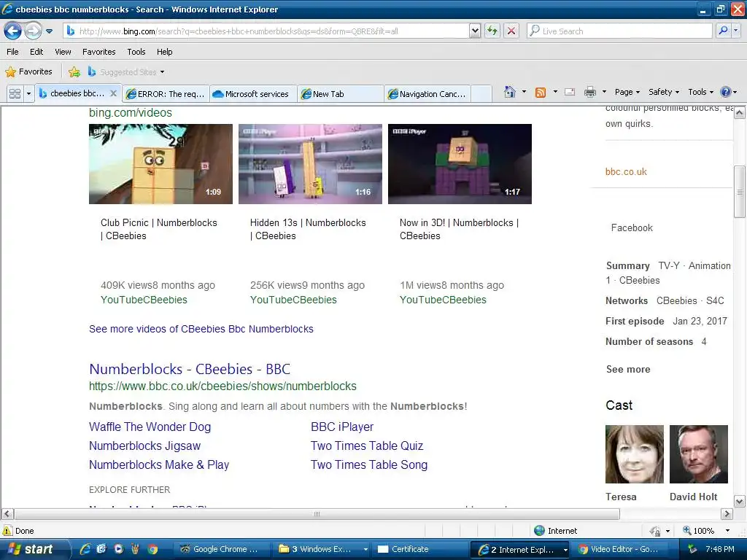Expand the address bar URL history dropdown
Image resolution: width=747 pixels, height=560 pixels.
tap(474, 31)
